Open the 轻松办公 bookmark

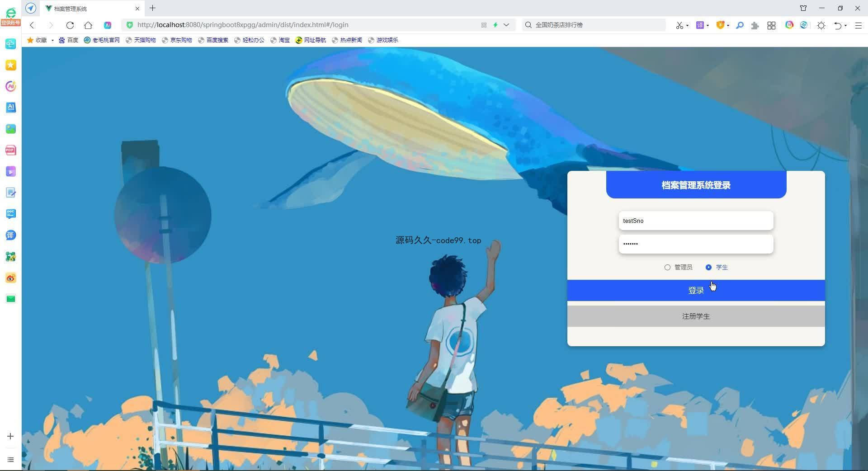point(249,40)
